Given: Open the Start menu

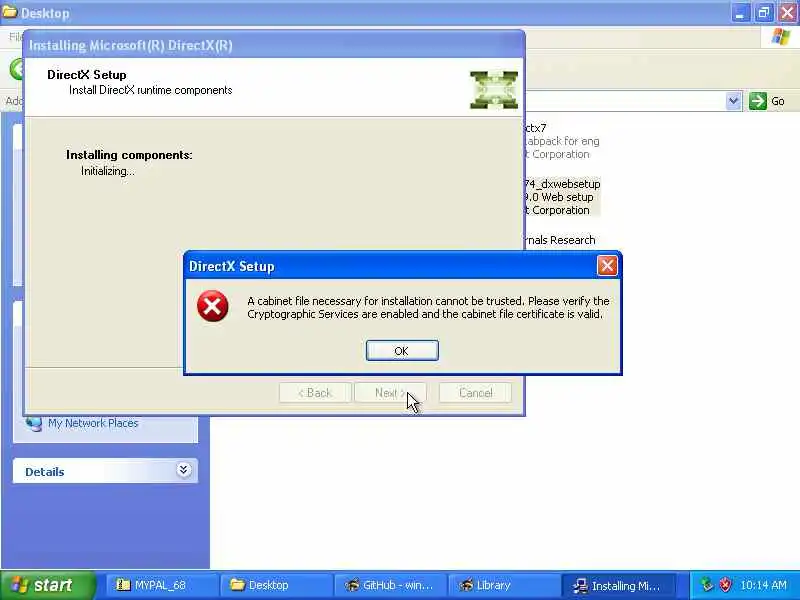Looking at the screenshot, I should click(47, 585).
